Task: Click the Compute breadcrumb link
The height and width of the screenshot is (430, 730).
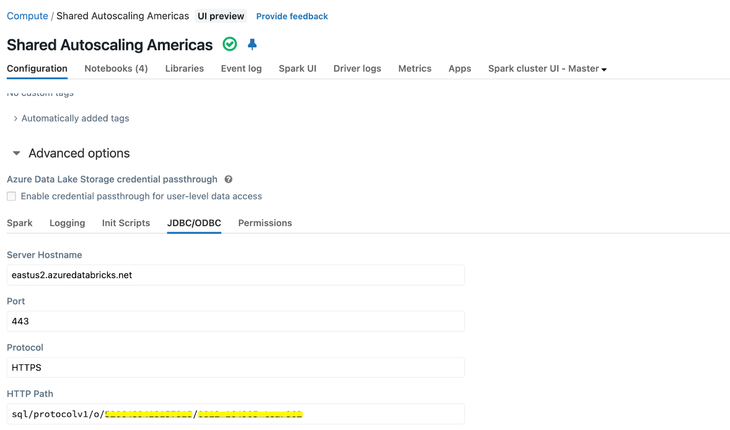Action: (27, 16)
